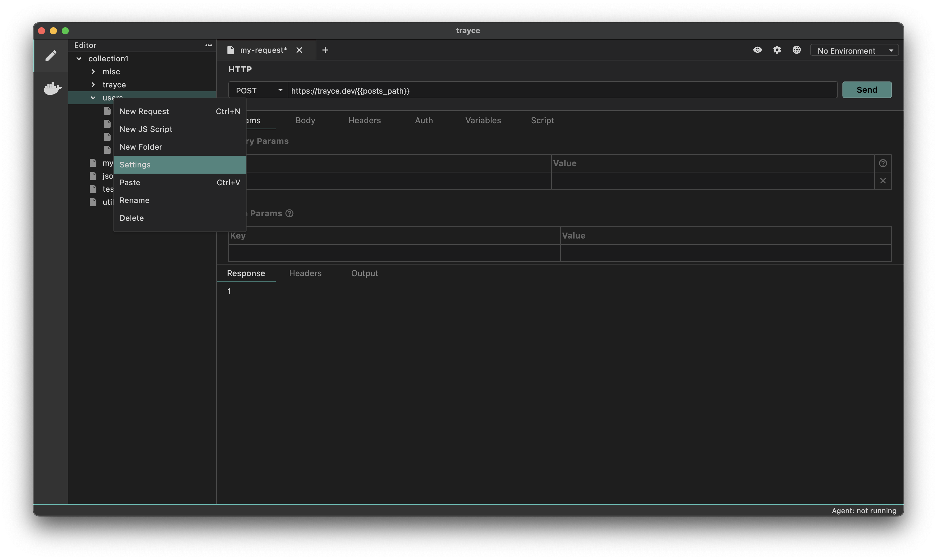Choose New JS Script menu entry

180,129
